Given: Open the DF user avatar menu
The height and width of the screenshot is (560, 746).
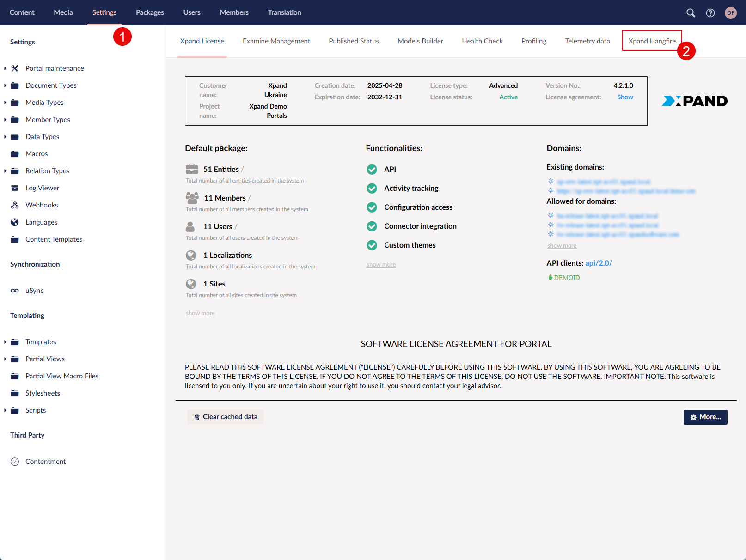Looking at the screenshot, I should (x=731, y=13).
